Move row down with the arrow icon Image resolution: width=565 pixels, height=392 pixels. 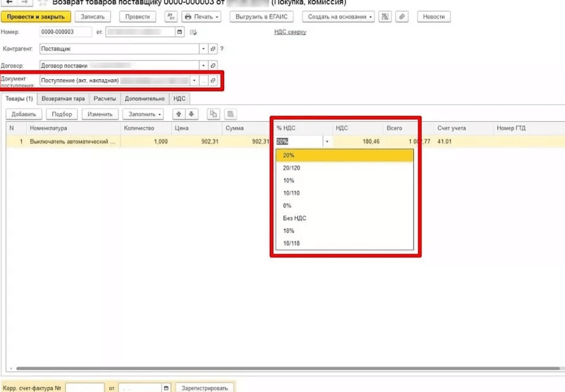[191, 114]
